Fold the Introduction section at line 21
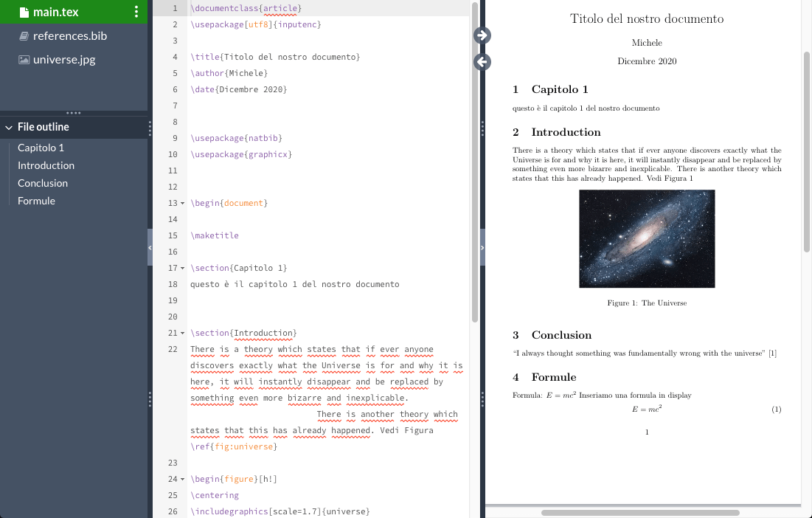 tap(182, 333)
